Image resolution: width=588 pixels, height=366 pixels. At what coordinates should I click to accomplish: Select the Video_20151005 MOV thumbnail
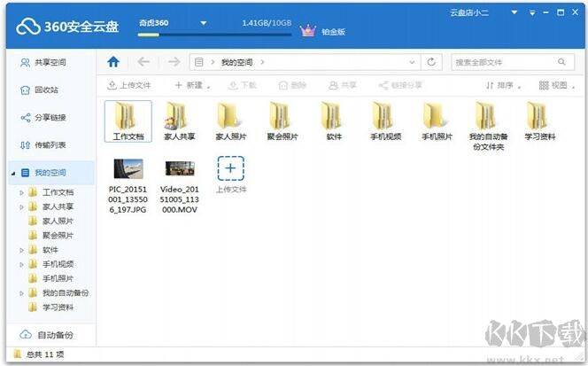(x=180, y=168)
